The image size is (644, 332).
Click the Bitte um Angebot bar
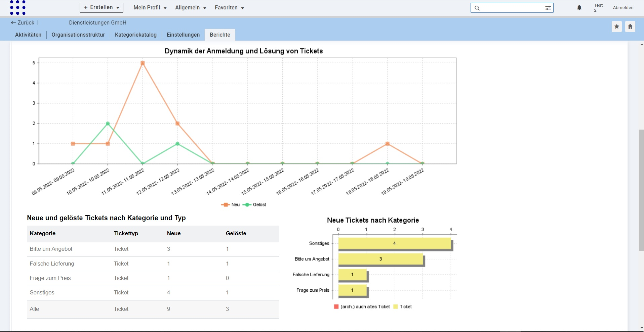tap(380, 259)
